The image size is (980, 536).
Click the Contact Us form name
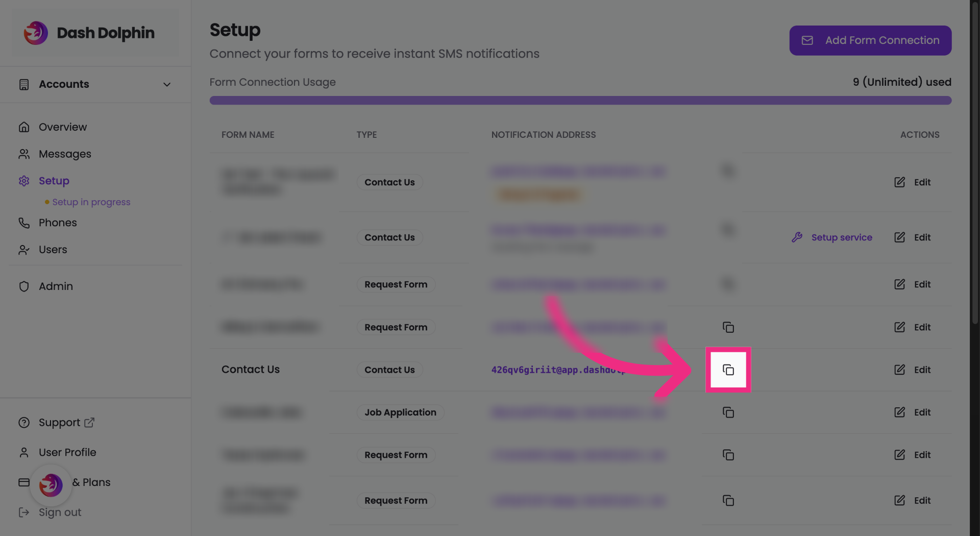click(x=251, y=370)
